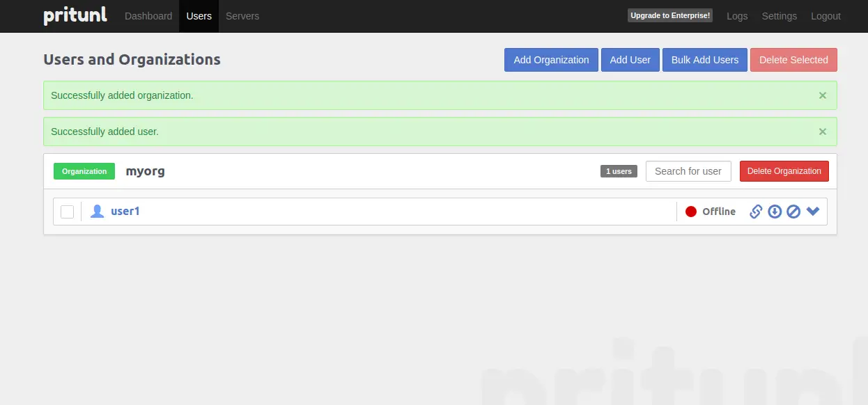The image size is (868, 405).
Task: Download user1 profile via download icon
Action: 775,212
